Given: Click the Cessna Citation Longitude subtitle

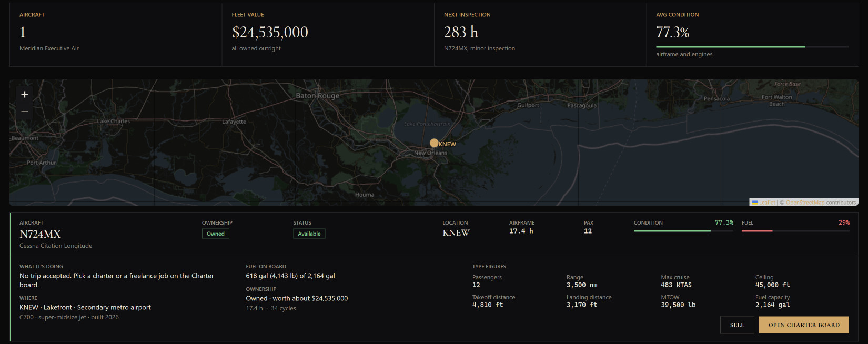Looking at the screenshot, I should 56,246.
